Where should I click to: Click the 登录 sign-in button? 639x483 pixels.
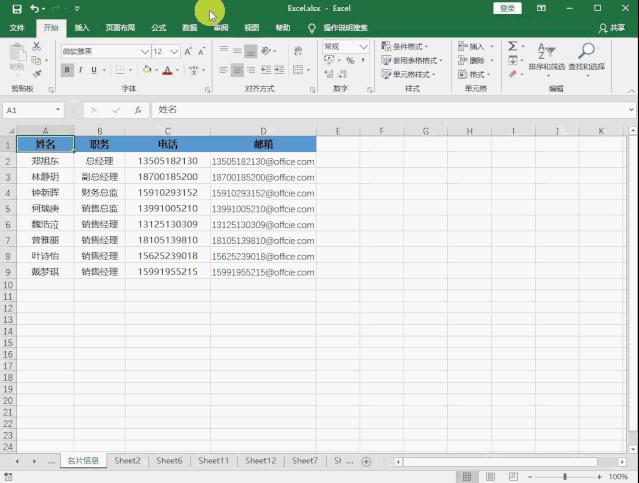coord(508,8)
